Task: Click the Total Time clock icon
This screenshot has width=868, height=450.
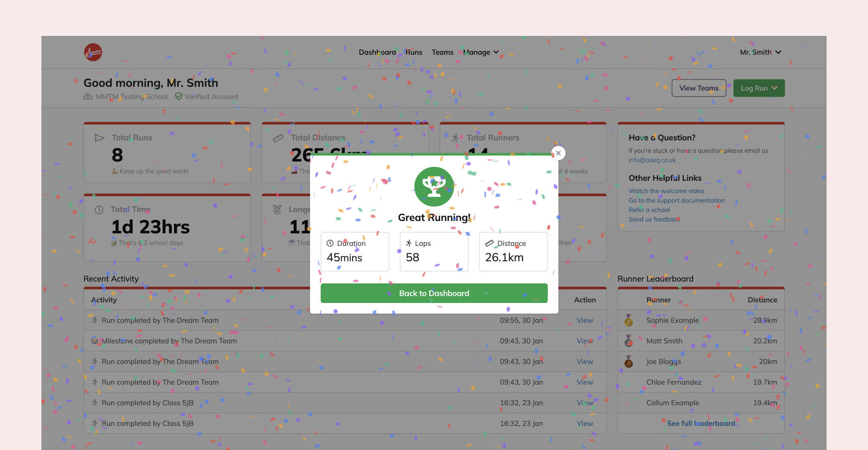Action: coord(99,210)
